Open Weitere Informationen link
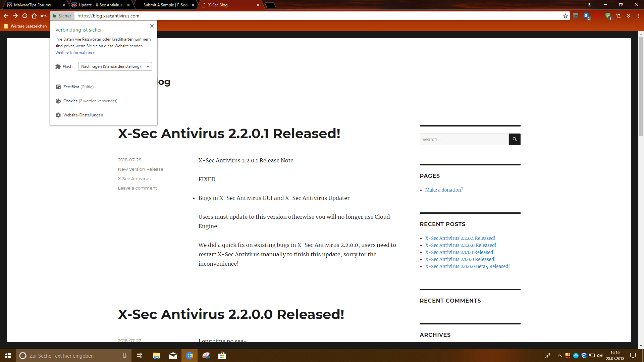This screenshot has width=644, height=362. point(75,53)
